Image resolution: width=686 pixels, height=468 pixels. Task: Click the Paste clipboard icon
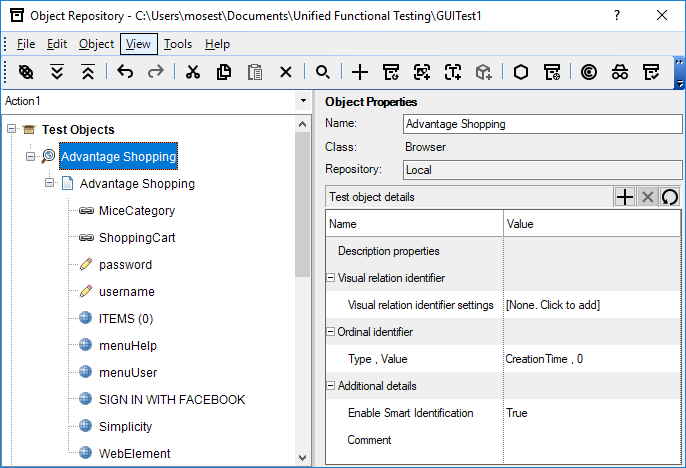click(255, 72)
